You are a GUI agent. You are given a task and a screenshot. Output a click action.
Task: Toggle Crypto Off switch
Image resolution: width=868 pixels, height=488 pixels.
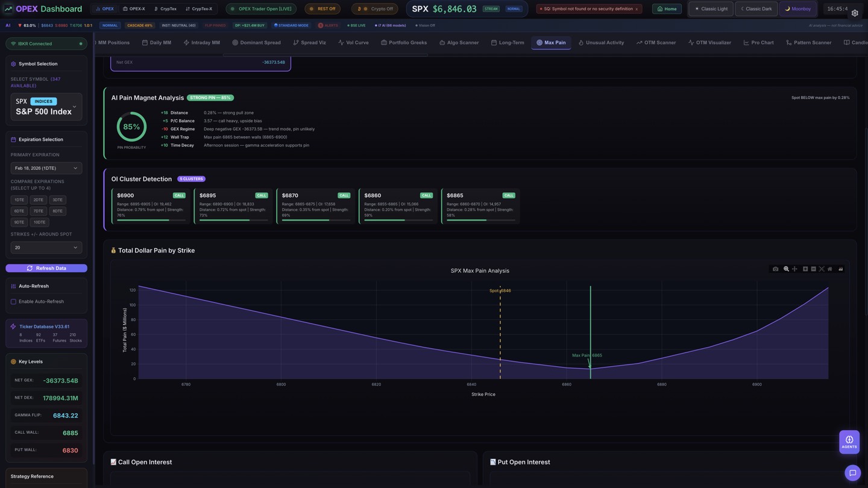tap(374, 9)
